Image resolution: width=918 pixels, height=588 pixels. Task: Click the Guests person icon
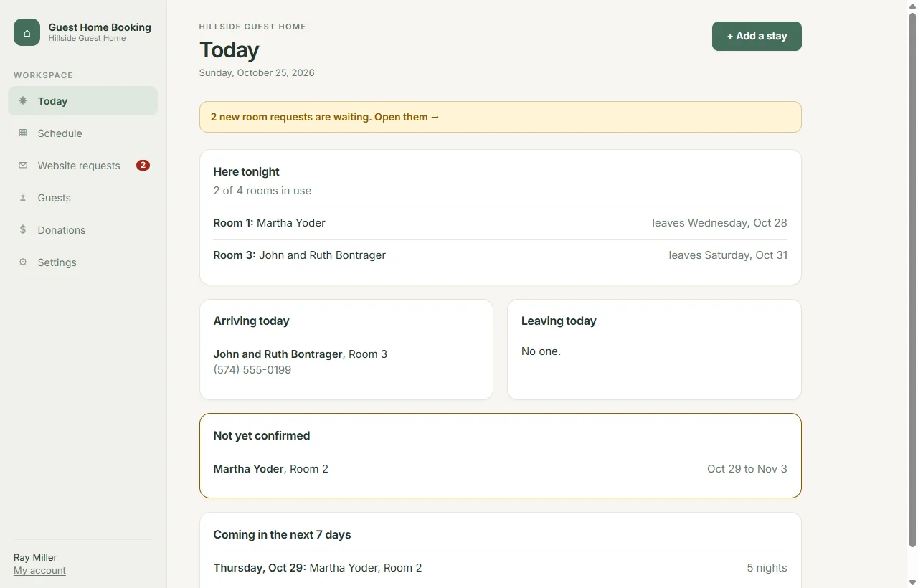(x=23, y=198)
